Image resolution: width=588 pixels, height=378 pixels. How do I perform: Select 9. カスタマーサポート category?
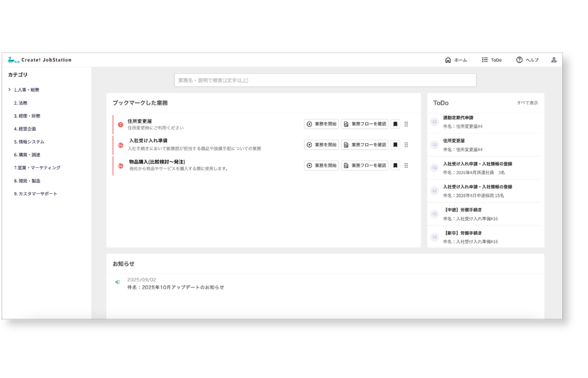point(36,194)
